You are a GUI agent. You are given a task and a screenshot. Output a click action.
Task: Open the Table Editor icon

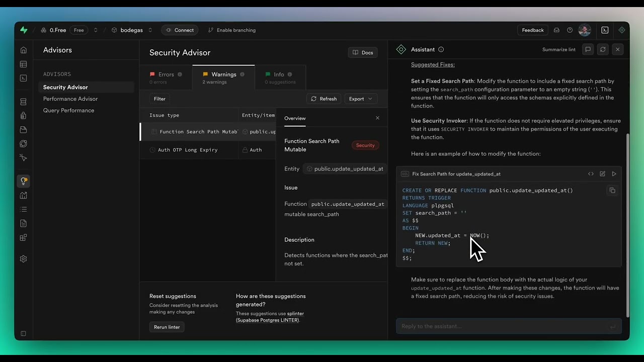pos(23,64)
